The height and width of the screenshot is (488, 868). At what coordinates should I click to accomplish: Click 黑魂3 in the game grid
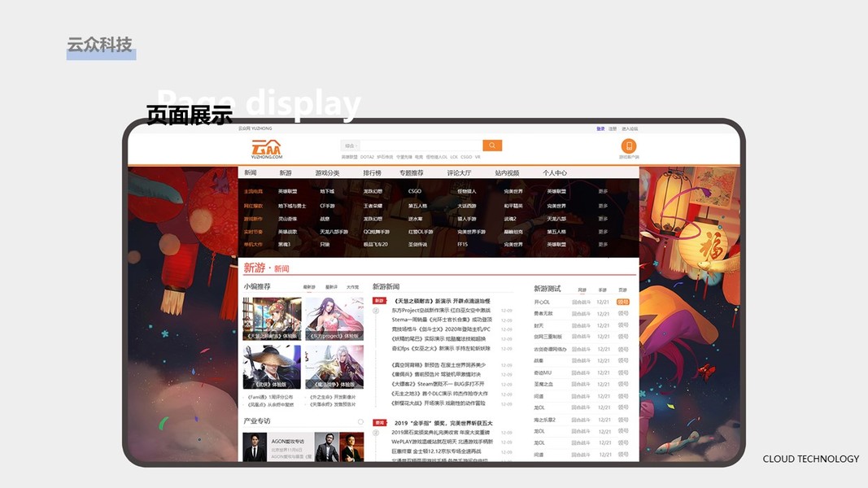(284, 244)
